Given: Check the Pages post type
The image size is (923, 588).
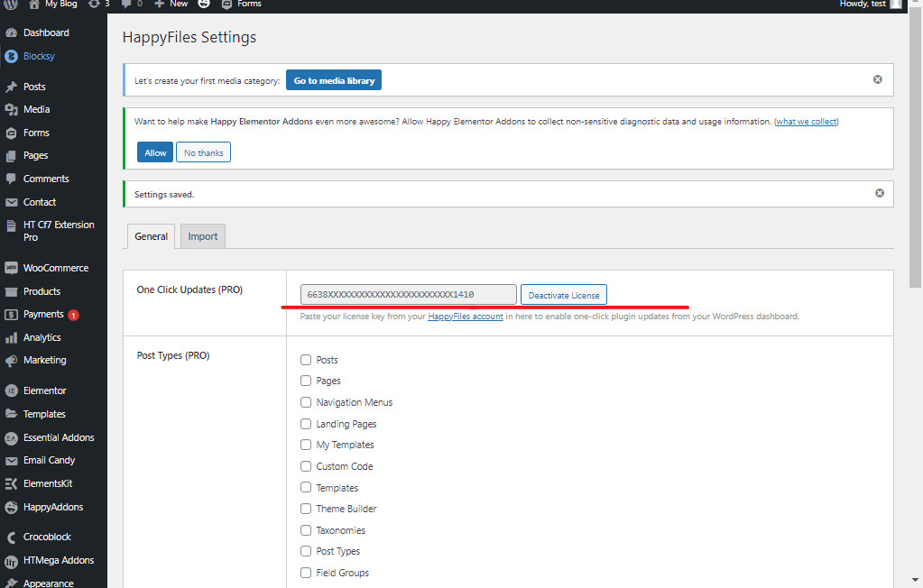Looking at the screenshot, I should pyautogui.click(x=306, y=381).
